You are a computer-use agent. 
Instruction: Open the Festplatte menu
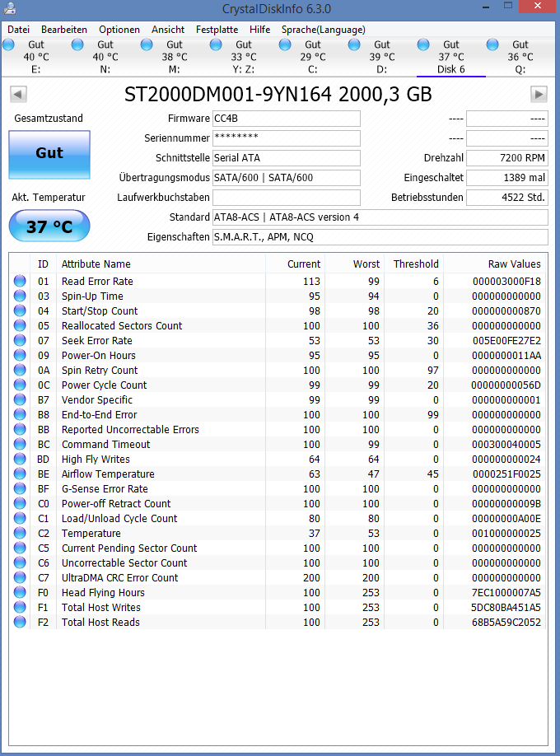[x=217, y=30]
